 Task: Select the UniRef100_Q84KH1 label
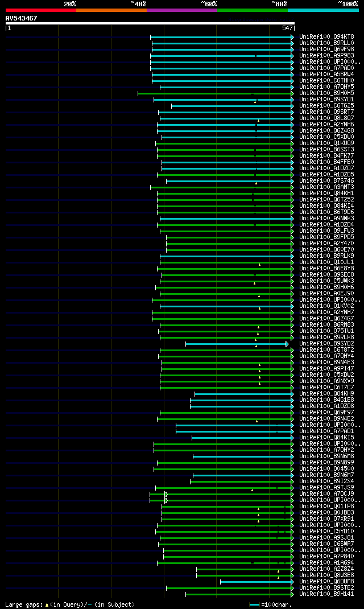tap(326, 194)
